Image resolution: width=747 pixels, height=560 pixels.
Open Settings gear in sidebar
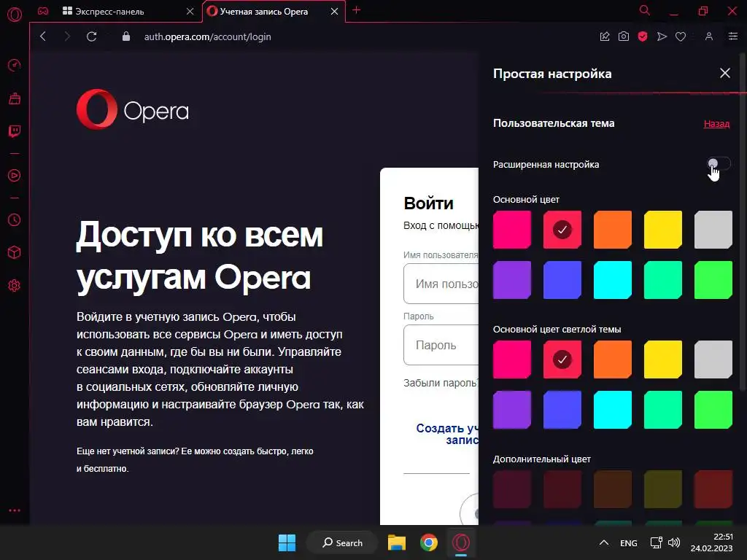(15, 285)
